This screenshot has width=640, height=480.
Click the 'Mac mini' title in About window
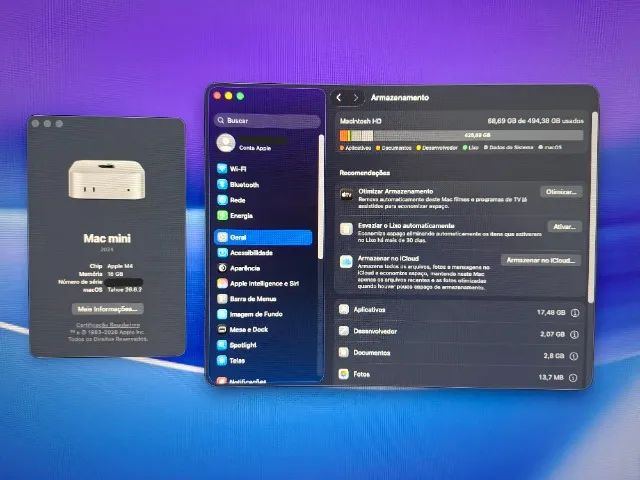click(107, 238)
